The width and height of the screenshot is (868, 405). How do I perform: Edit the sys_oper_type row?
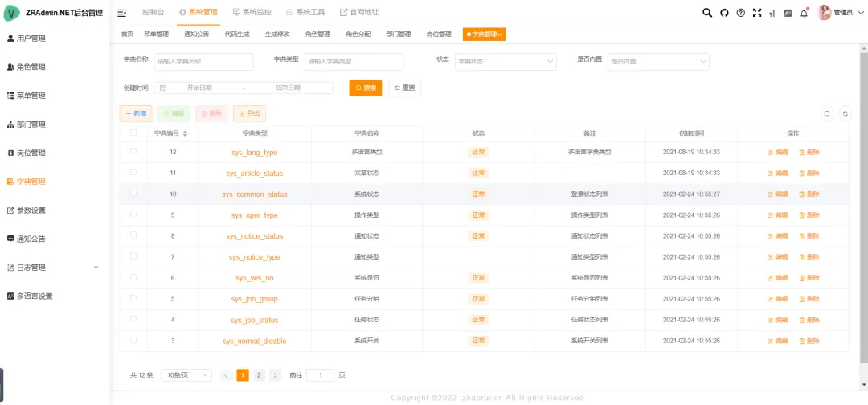778,215
